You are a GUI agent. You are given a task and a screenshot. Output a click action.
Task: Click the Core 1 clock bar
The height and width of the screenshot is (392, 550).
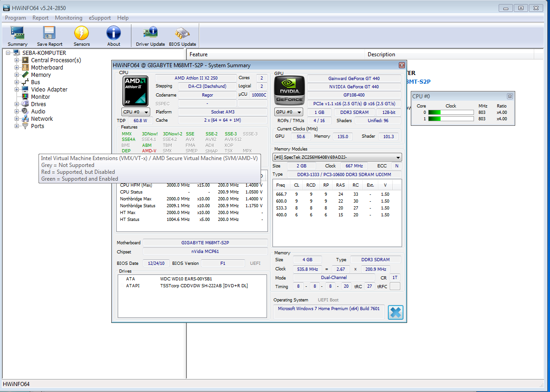click(x=451, y=119)
